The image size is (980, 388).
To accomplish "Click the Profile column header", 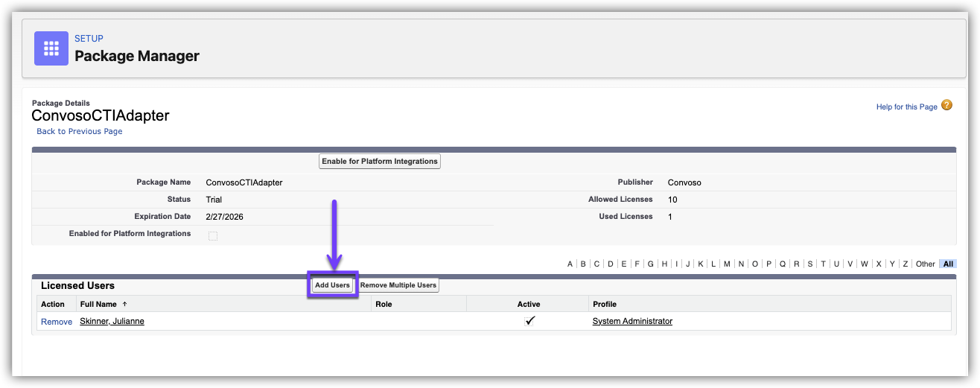I will click(604, 304).
